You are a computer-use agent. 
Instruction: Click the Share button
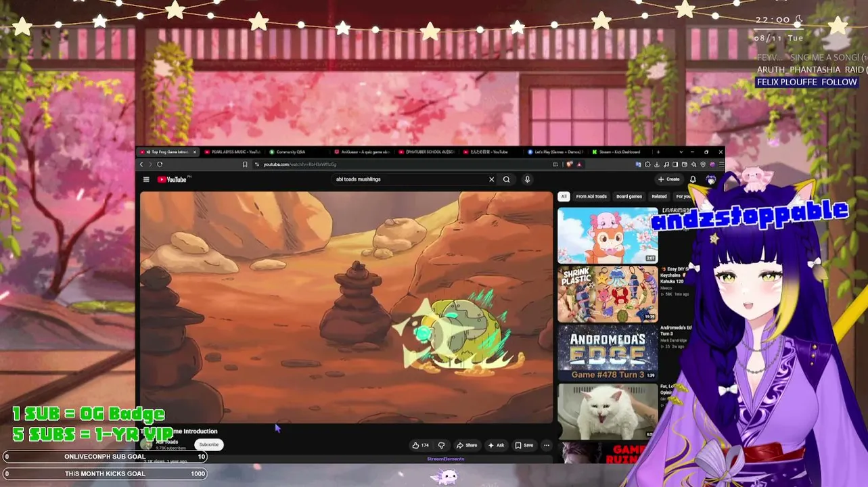tap(467, 445)
